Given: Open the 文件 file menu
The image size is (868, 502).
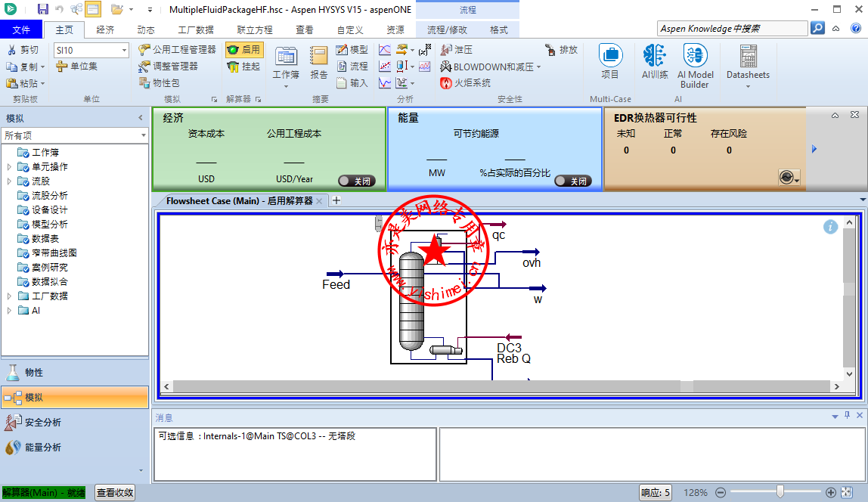Looking at the screenshot, I should 21,30.
